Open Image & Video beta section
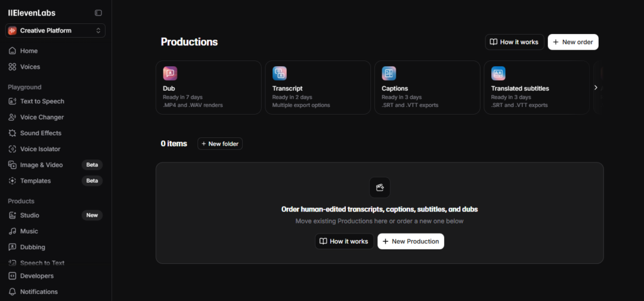The height and width of the screenshot is (301, 644). click(42, 165)
